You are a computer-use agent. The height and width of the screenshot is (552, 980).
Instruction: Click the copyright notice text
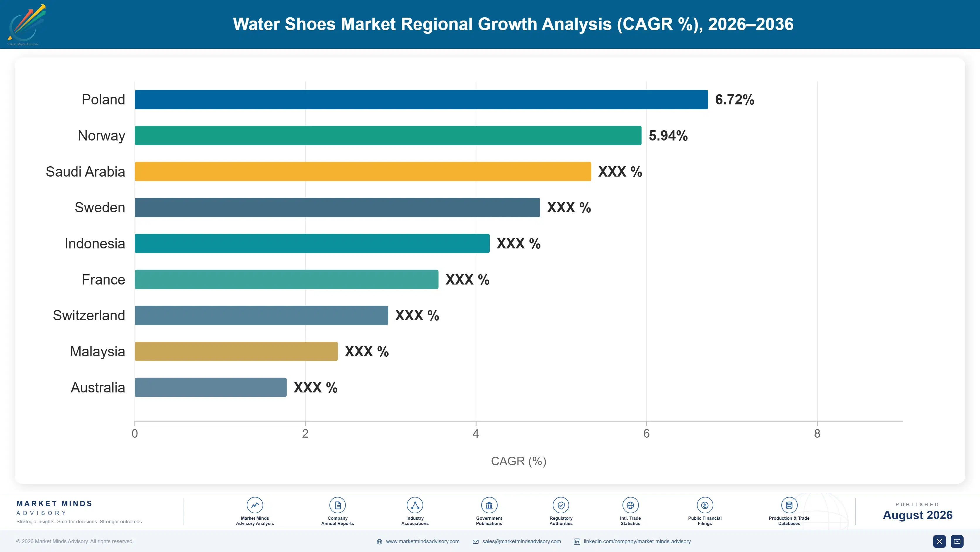(x=75, y=541)
